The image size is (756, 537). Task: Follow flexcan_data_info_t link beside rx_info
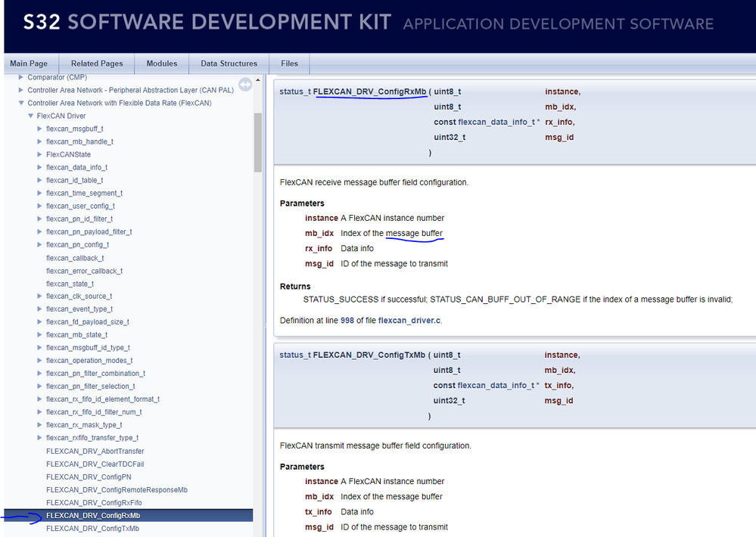point(496,122)
